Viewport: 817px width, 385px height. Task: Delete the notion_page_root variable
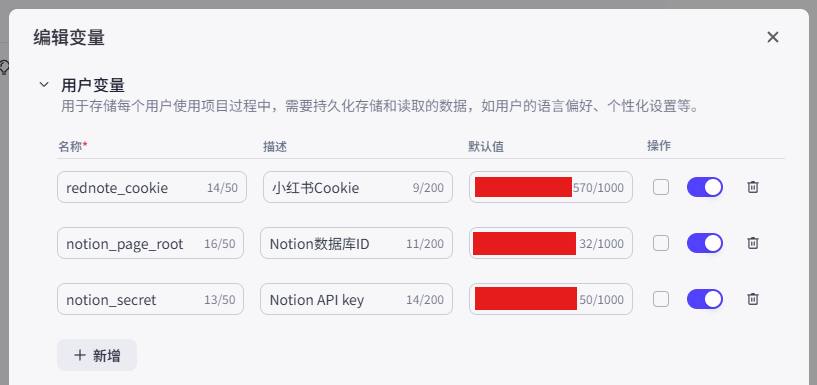(752, 243)
